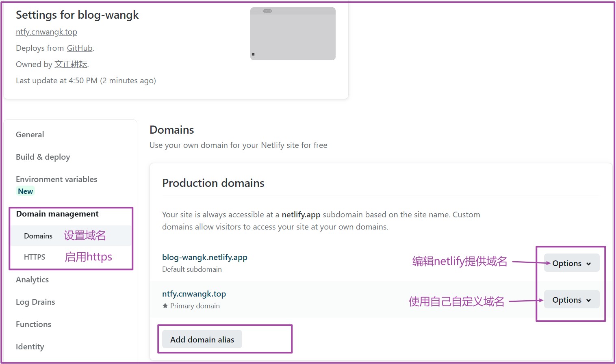
Task: Open Identity settings
Action: [30, 347]
